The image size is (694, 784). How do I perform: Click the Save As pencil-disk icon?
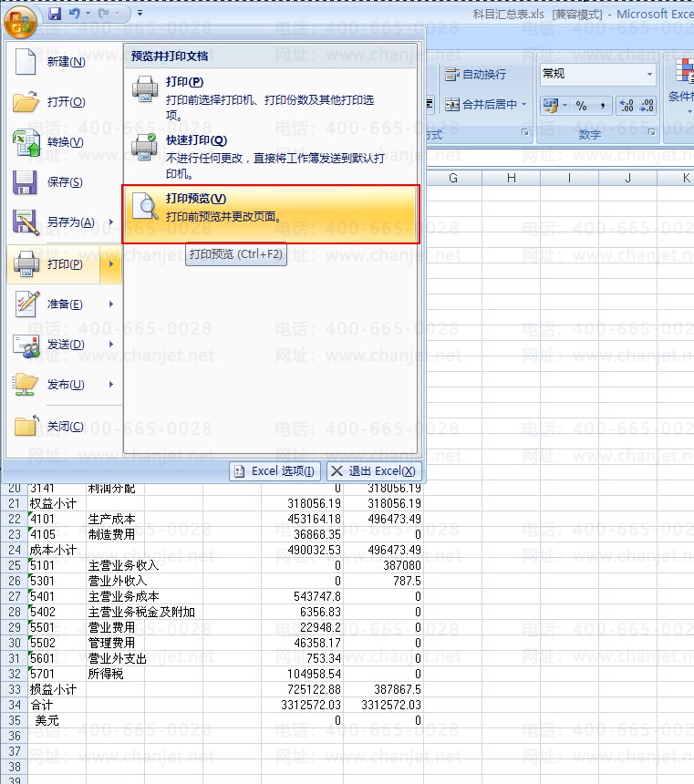pyautogui.click(x=26, y=222)
